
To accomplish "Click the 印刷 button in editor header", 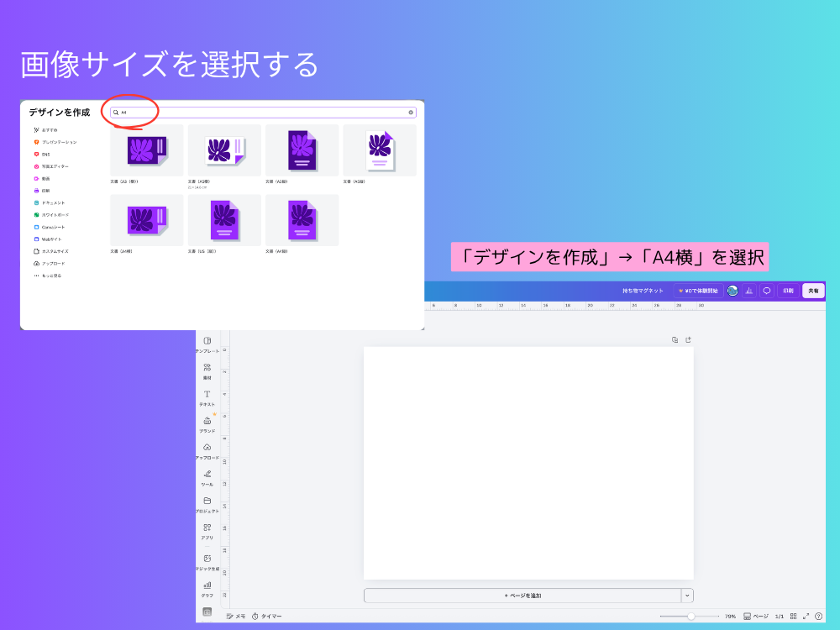I will pyautogui.click(x=788, y=291).
